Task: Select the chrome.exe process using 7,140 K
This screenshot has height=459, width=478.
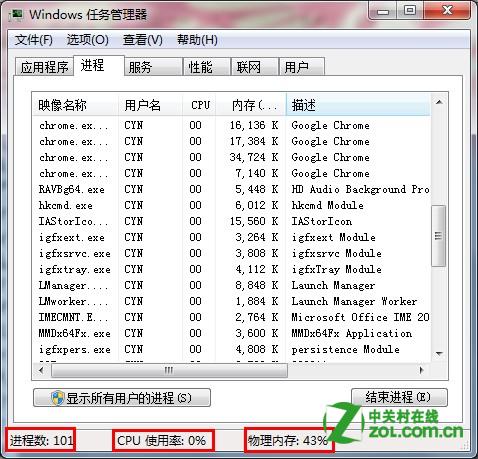Action: click(x=231, y=173)
